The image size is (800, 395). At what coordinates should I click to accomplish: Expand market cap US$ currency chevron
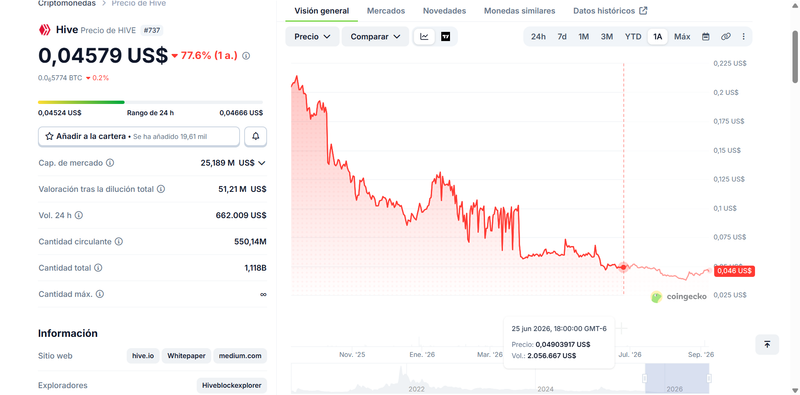262,163
